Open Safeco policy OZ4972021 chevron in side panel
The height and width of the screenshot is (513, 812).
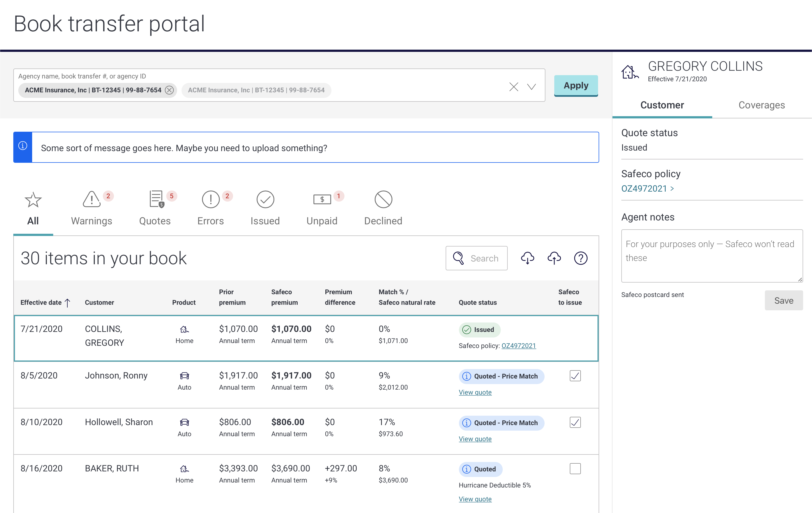pos(672,188)
